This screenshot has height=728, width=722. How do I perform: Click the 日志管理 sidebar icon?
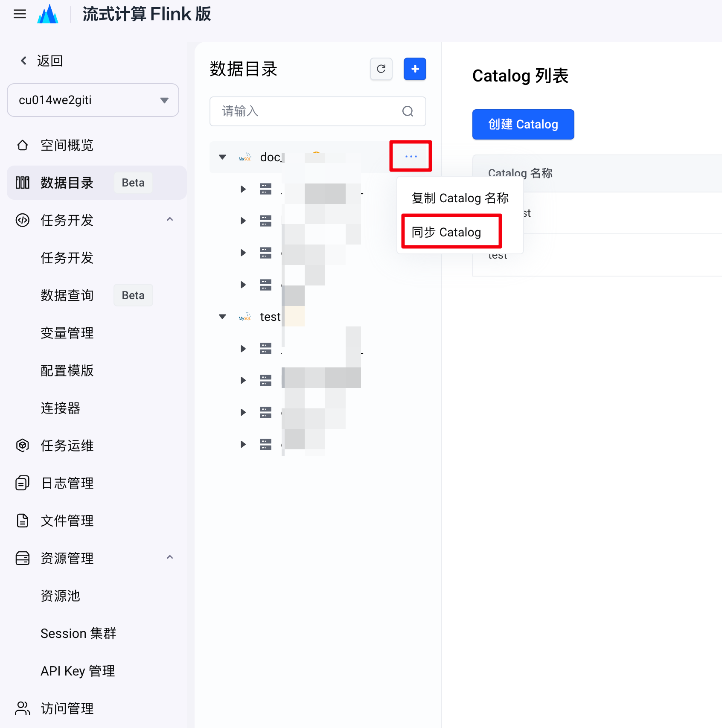pos(23,483)
